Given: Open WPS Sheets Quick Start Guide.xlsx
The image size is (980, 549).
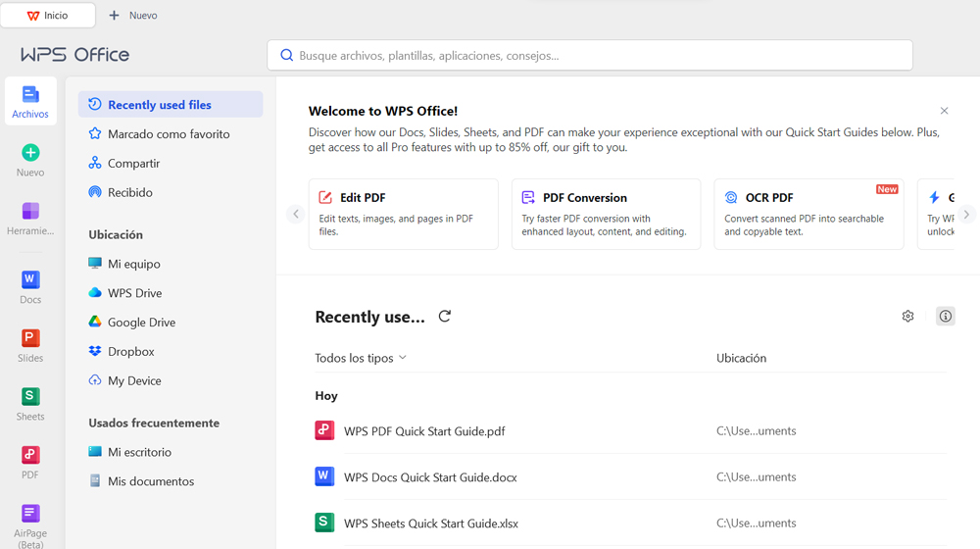Looking at the screenshot, I should click(431, 524).
